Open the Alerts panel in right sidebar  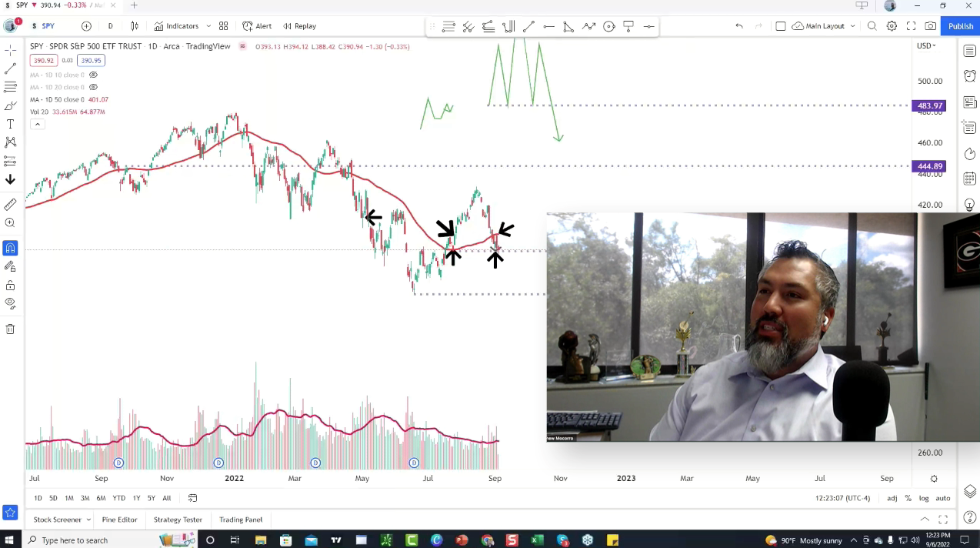tap(969, 76)
